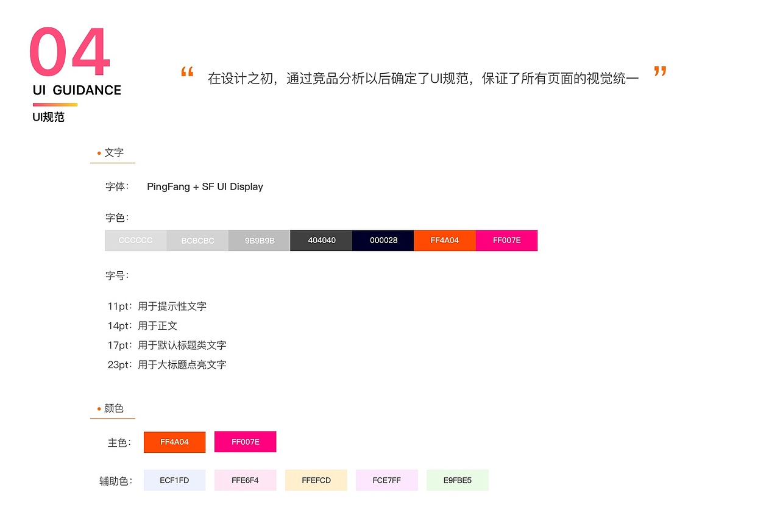This screenshot has height=532, width=780.
Task: Select the 11pt: 用于提示性文字 line
Action: 157,306
